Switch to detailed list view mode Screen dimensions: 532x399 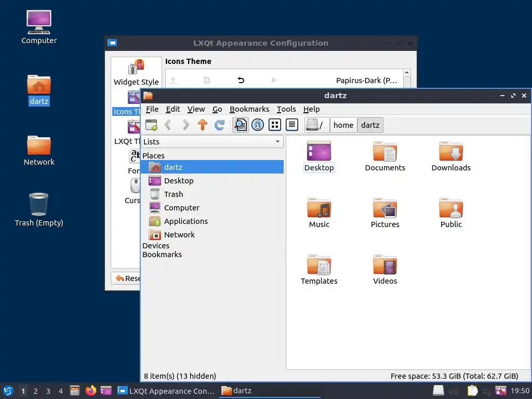tap(292, 125)
